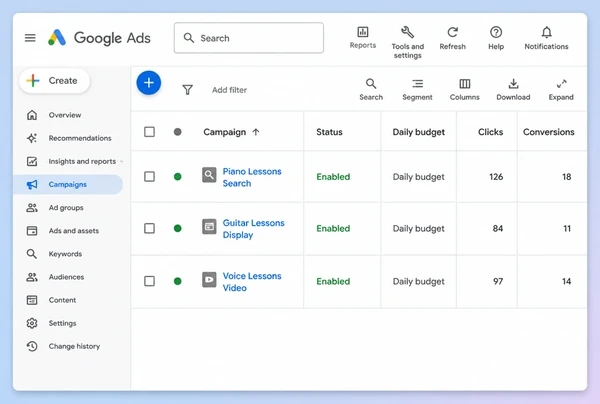The width and height of the screenshot is (600, 404).
Task: Select all campaigns with header checkbox
Action: click(x=149, y=132)
